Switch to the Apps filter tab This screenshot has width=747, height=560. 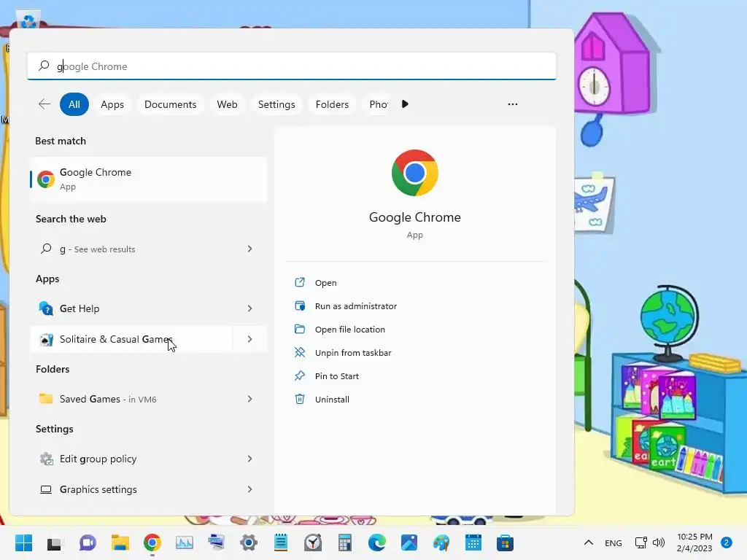112,104
